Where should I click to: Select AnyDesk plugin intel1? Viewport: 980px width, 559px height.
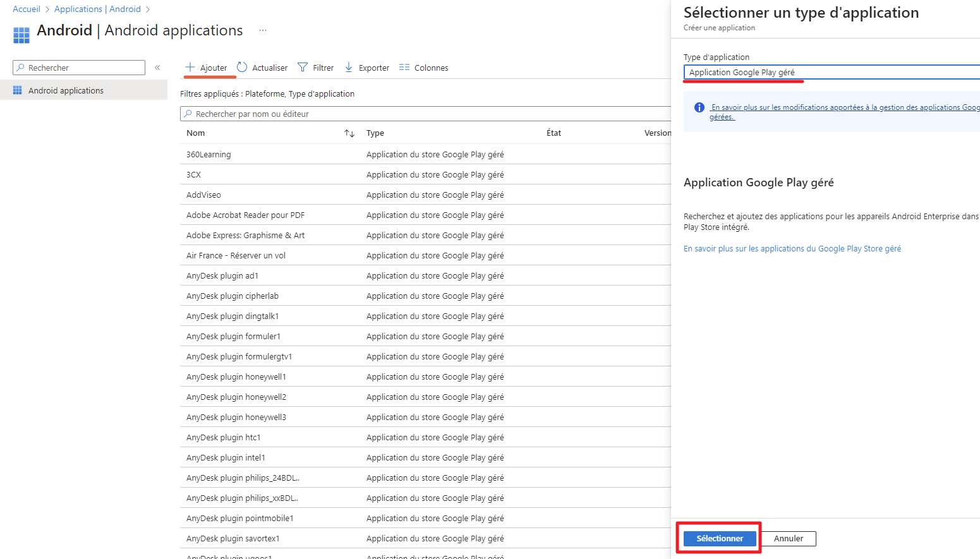click(226, 458)
